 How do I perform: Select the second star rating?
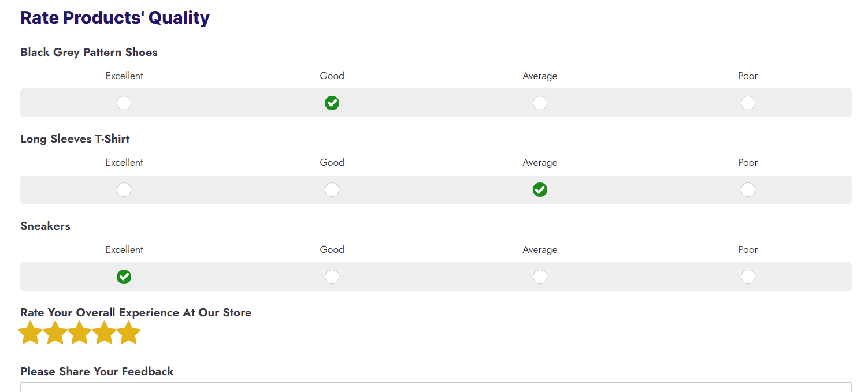point(55,333)
